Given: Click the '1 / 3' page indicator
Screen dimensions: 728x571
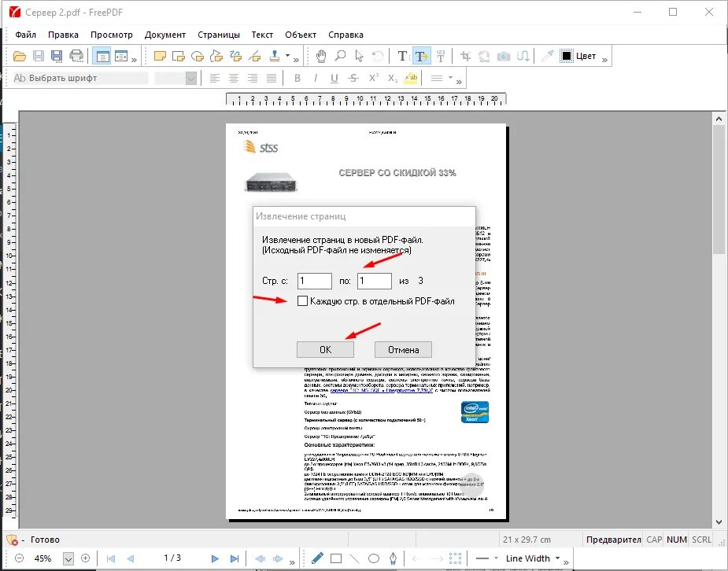Looking at the screenshot, I should (x=172, y=558).
